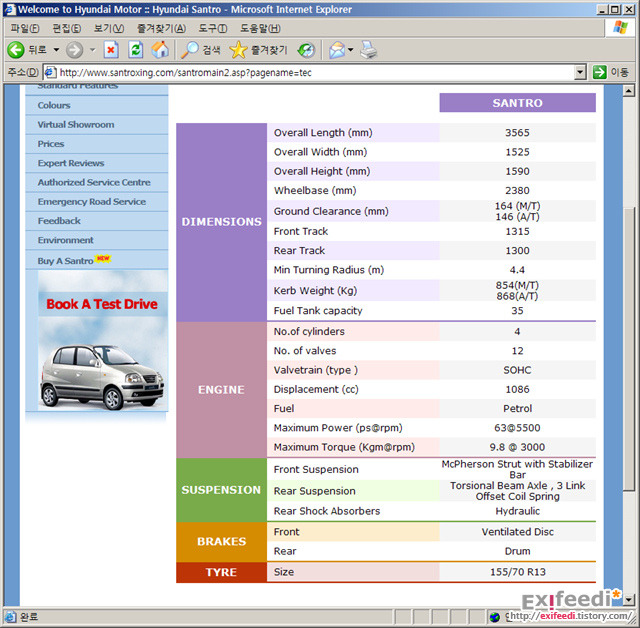
Task: Click the Internet zone globe in status bar
Action: coord(495,617)
